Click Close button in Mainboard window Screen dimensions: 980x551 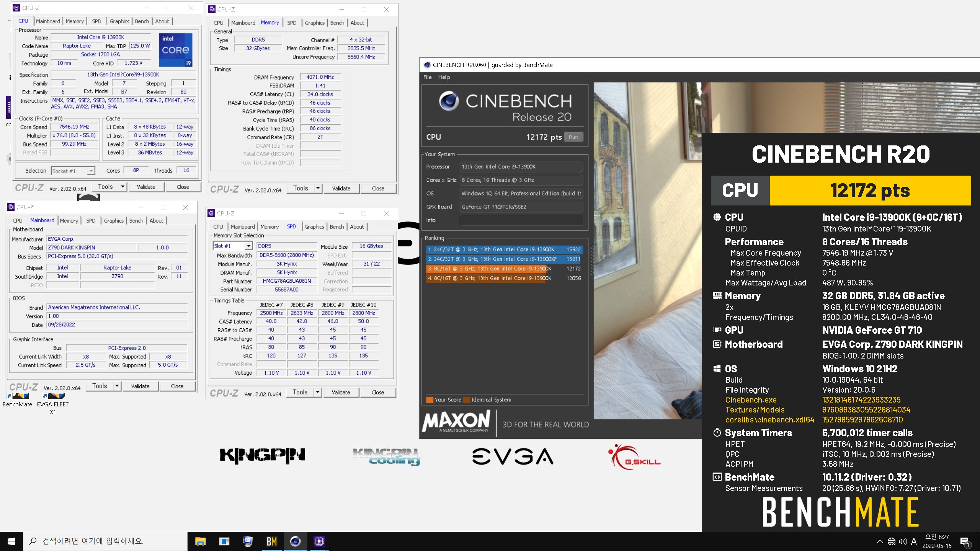pos(177,386)
